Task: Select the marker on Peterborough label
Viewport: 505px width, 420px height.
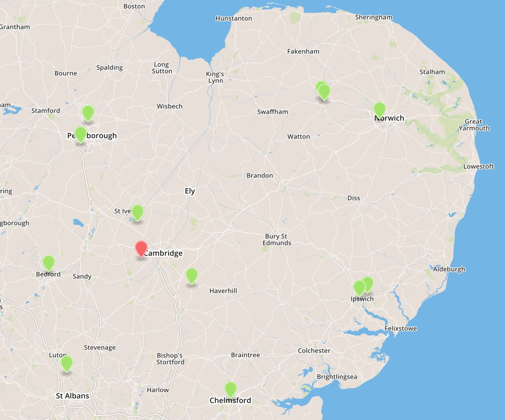Action: [80, 135]
